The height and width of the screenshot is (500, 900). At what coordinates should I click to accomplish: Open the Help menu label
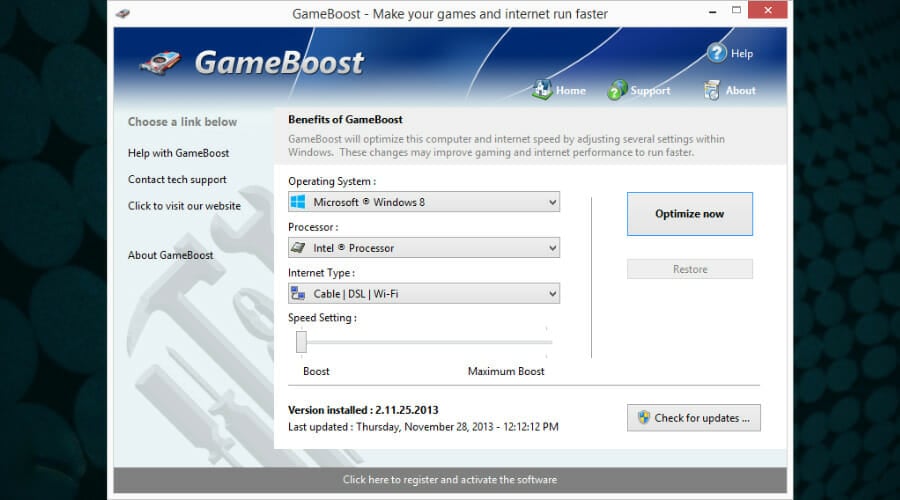(742, 53)
